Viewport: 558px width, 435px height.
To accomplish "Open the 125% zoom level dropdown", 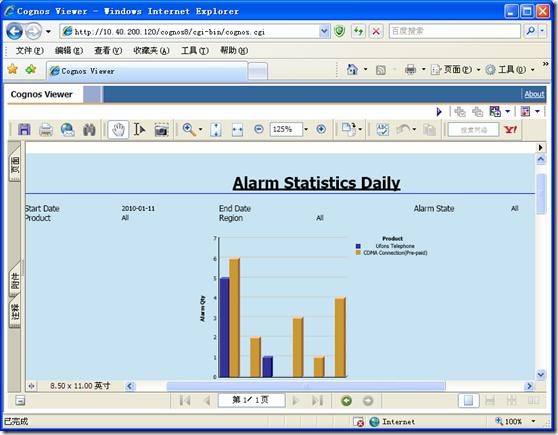I will [306, 129].
